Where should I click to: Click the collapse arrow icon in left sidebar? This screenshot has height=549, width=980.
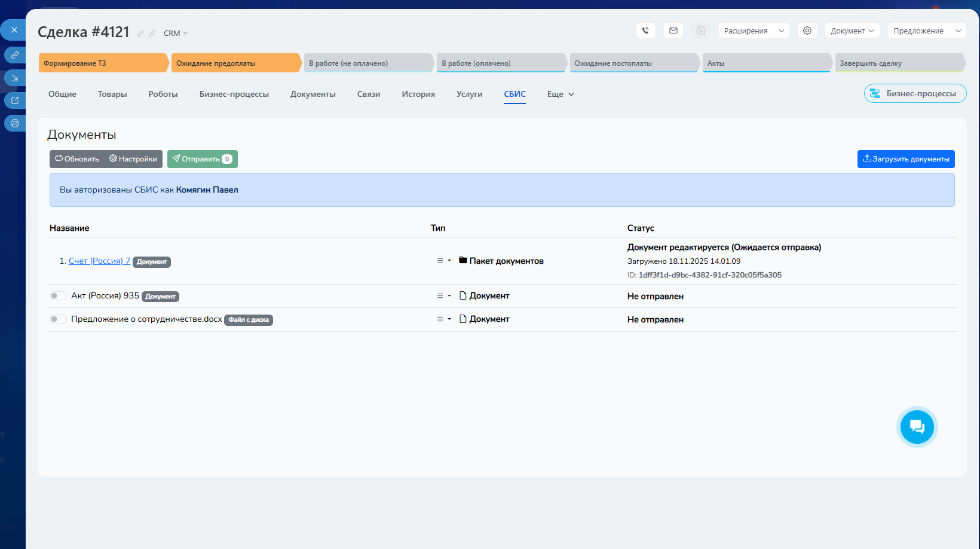pyautogui.click(x=15, y=78)
